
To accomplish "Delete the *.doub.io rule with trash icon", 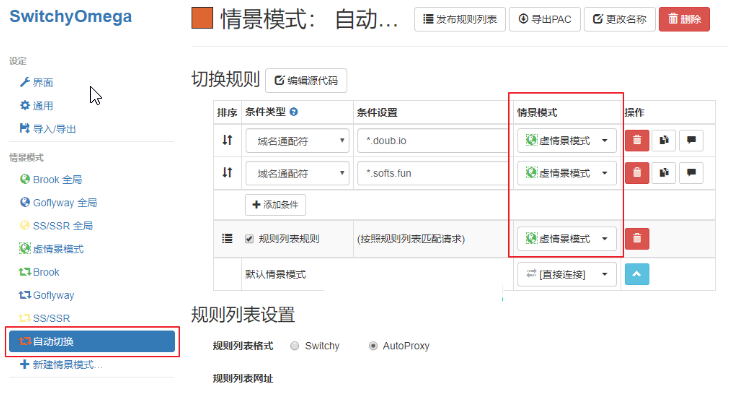I will point(637,140).
